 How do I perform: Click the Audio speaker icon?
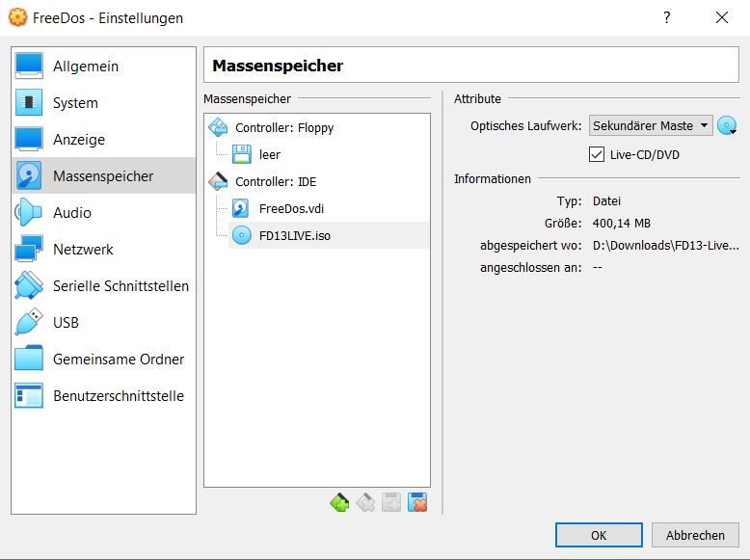click(29, 212)
